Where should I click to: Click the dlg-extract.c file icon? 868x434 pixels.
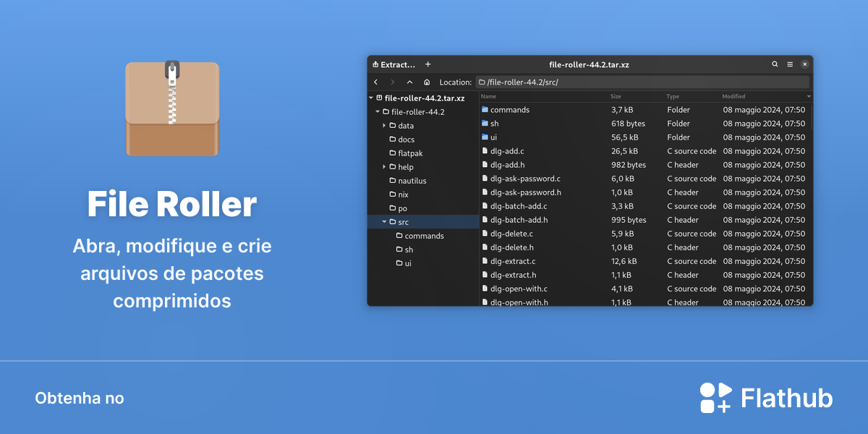click(x=485, y=261)
